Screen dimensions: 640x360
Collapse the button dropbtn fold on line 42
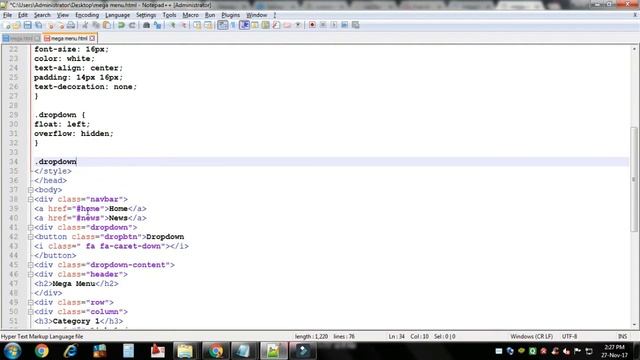tap(31, 237)
